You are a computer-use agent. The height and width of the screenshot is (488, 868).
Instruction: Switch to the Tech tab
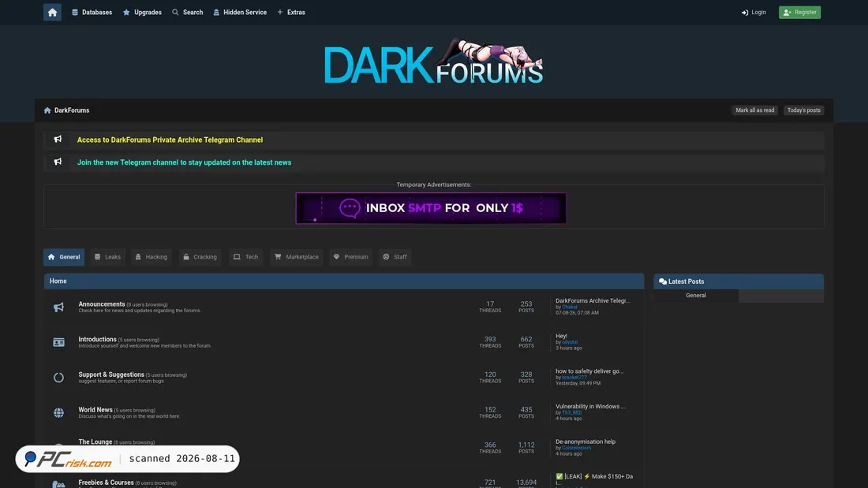245,257
